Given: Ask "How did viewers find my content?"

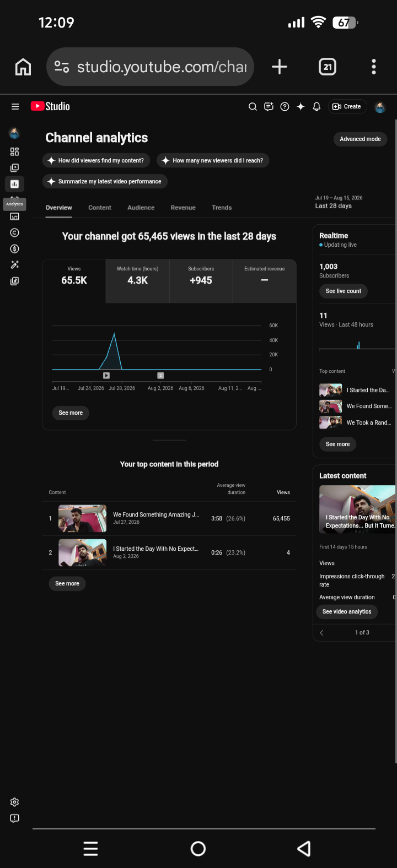Looking at the screenshot, I should coord(96,160).
